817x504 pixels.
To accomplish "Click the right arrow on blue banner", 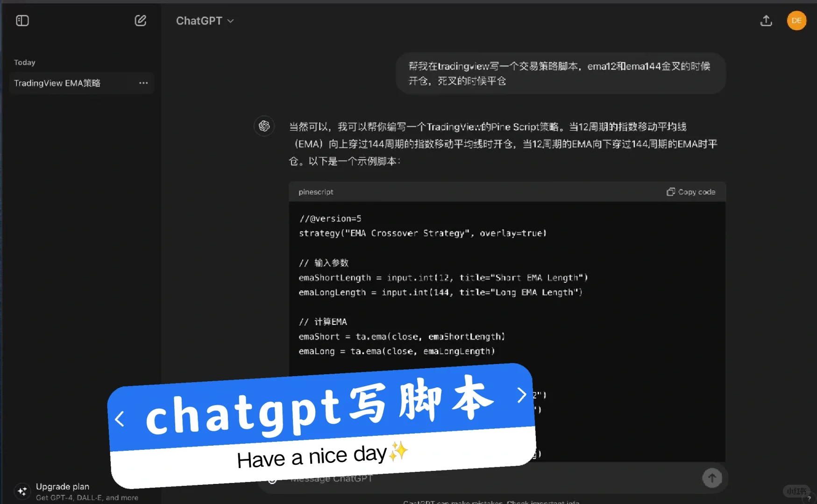I will pyautogui.click(x=522, y=395).
